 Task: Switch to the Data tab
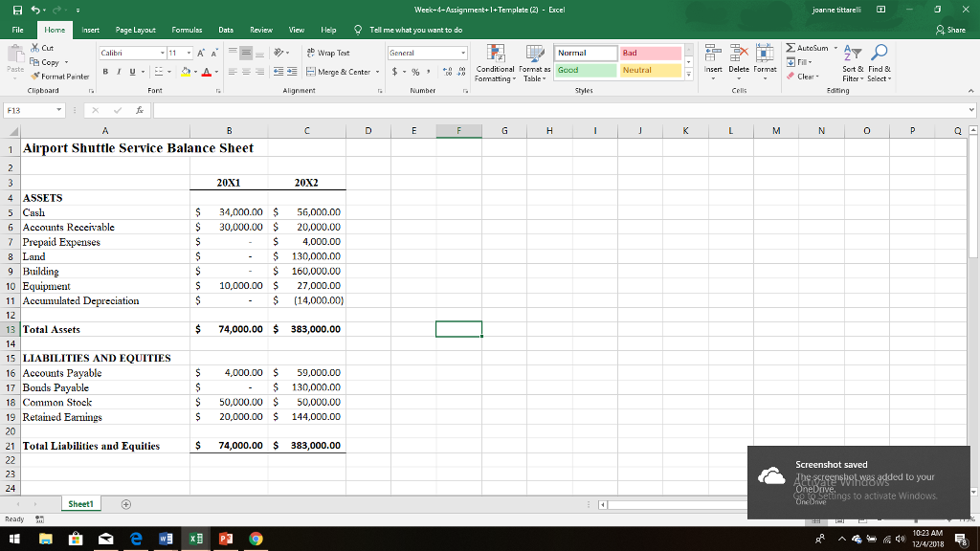226,30
